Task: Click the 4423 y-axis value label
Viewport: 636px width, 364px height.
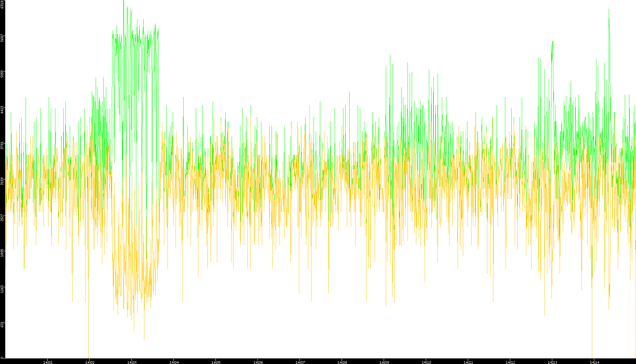Action: [x=2, y=110]
